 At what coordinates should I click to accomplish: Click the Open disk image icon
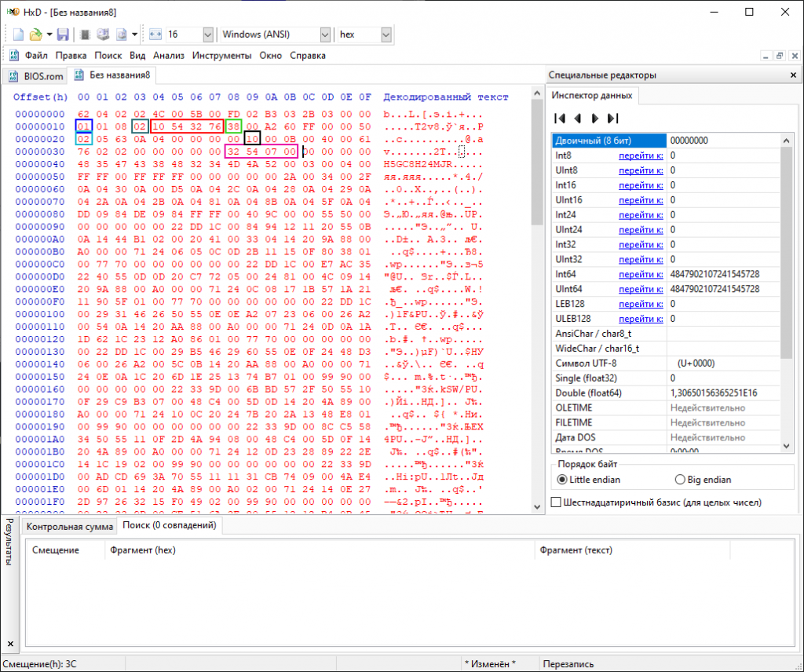(x=122, y=35)
